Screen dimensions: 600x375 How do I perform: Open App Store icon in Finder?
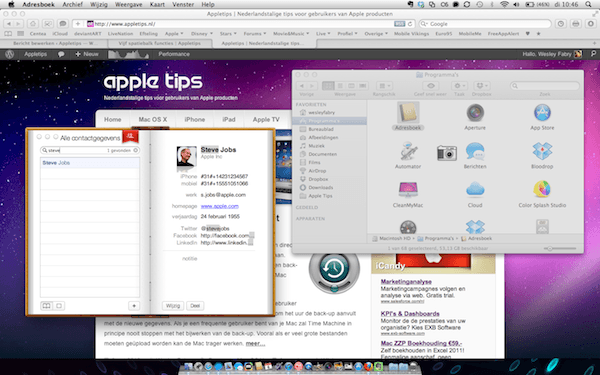tap(542, 113)
